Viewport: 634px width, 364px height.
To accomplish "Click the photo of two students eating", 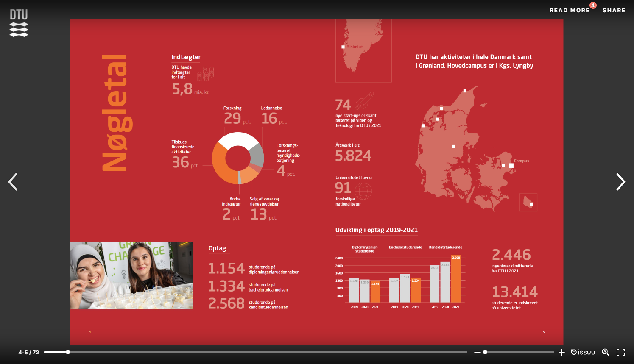I will tap(131, 276).
